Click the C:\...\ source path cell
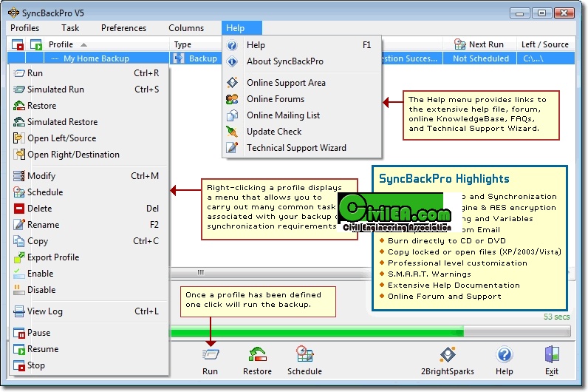Image resolution: width=588 pixels, height=392 pixels. 546,58
